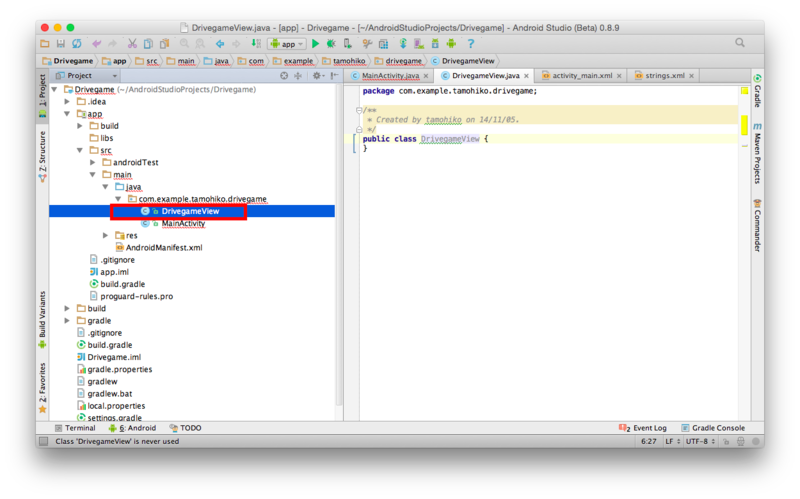
Task: Expand the gradle folder
Action: click(67, 320)
